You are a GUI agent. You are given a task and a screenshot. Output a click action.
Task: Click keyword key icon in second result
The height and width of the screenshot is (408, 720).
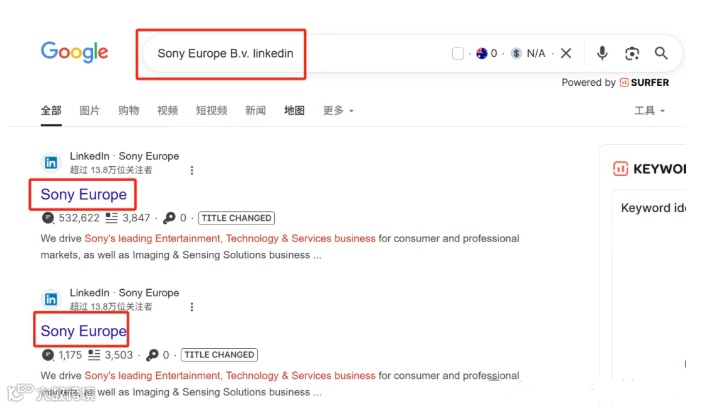tap(152, 355)
